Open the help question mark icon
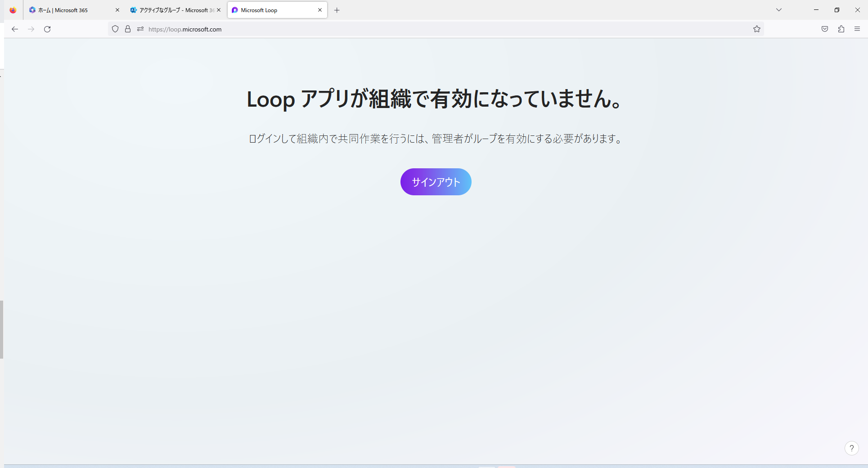868x468 pixels. click(851, 448)
